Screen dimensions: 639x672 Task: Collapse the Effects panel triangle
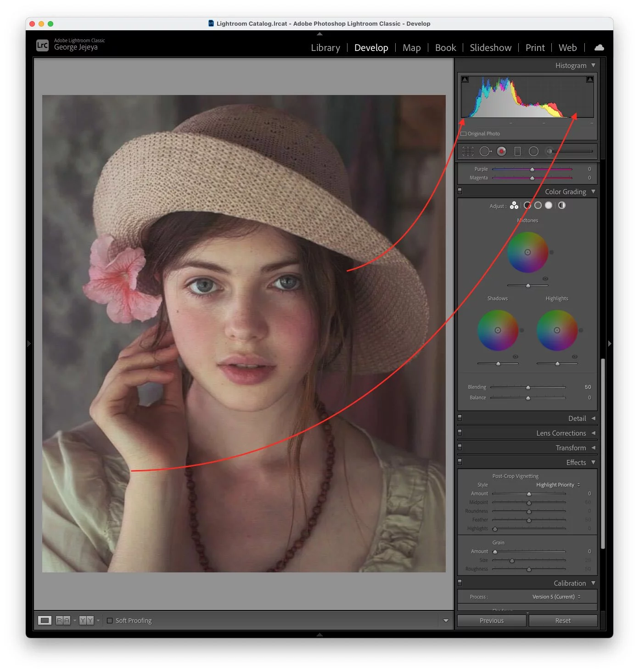click(593, 462)
